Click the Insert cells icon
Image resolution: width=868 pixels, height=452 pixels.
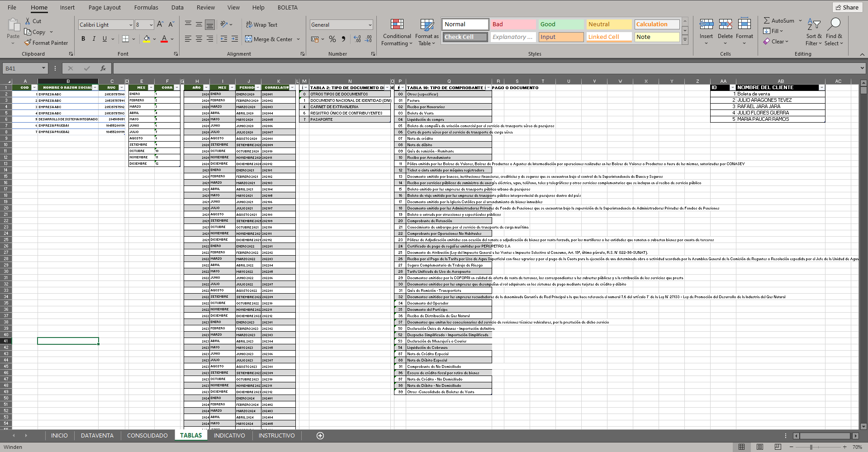(x=706, y=24)
